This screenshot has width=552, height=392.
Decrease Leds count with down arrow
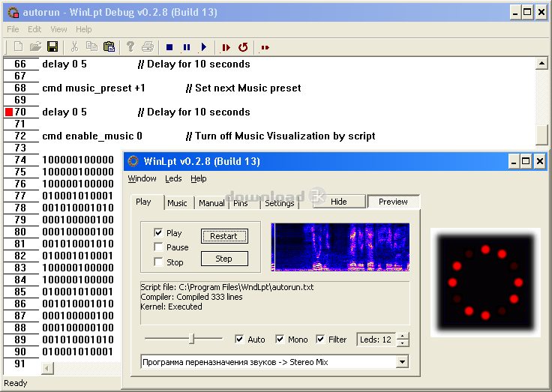[x=403, y=343]
